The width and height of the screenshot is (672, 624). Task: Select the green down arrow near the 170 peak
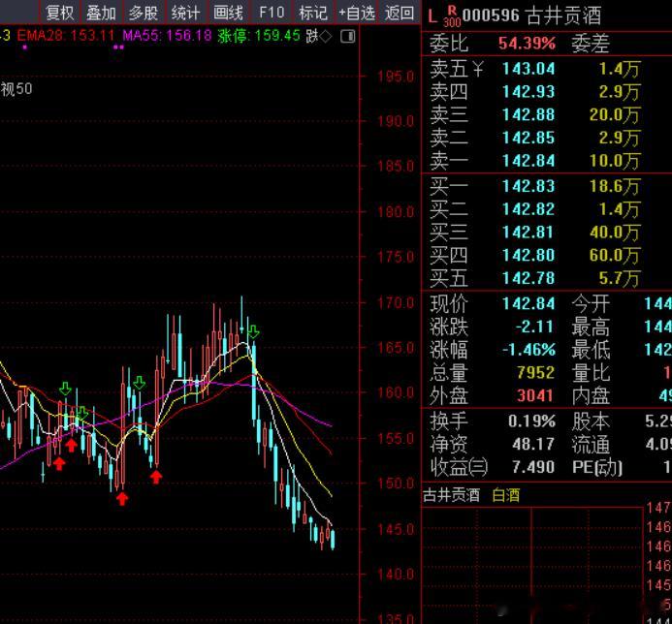(253, 331)
